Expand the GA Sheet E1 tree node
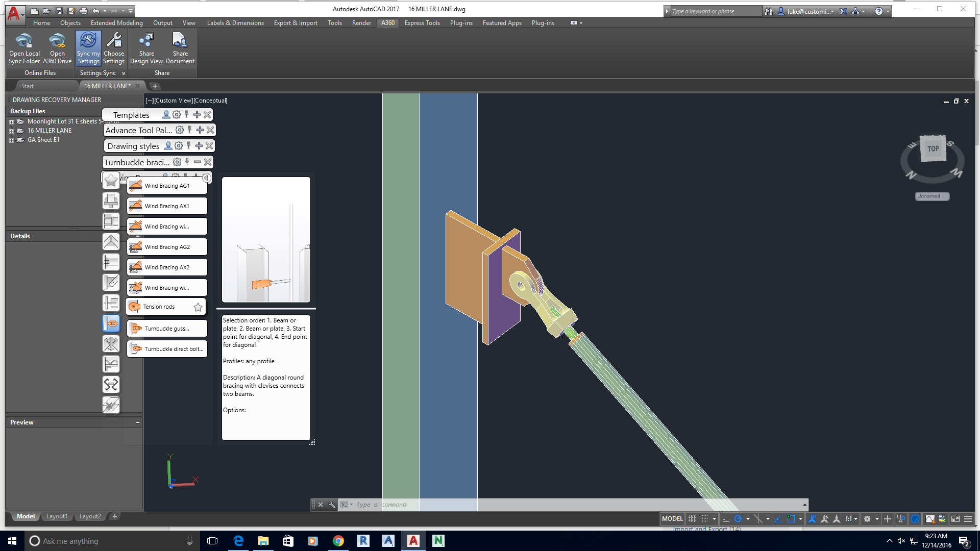980x551 pixels. pyautogui.click(x=12, y=140)
